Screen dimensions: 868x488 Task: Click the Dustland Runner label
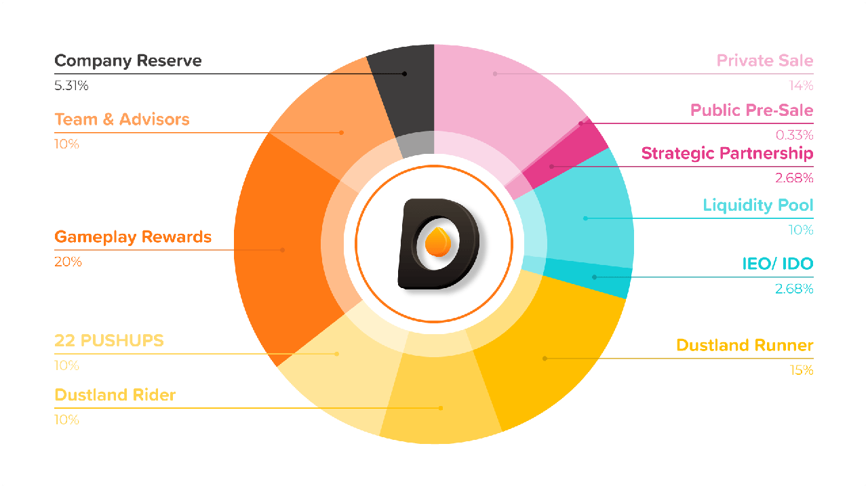tap(745, 346)
